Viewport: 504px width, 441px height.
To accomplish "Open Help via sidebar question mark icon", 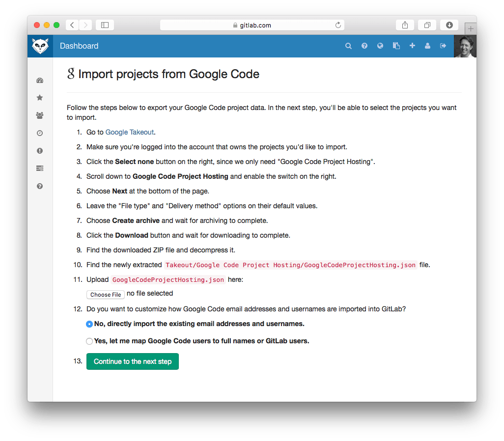I will click(x=40, y=186).
